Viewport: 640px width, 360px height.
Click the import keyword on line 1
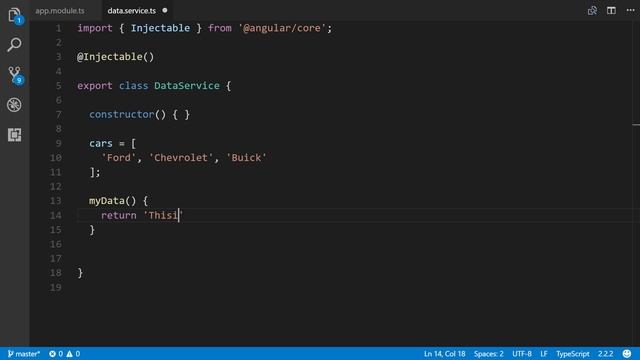pos(95,28)
